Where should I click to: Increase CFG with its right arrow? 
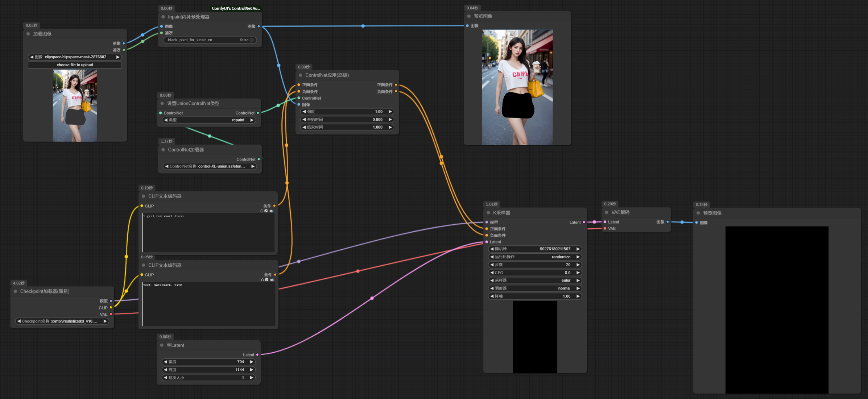[x=578, y=273]
